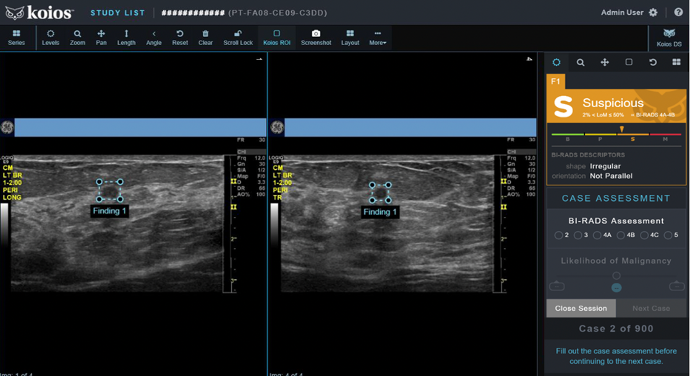
Task: Click the Admin User name
Action: point(622,12)
